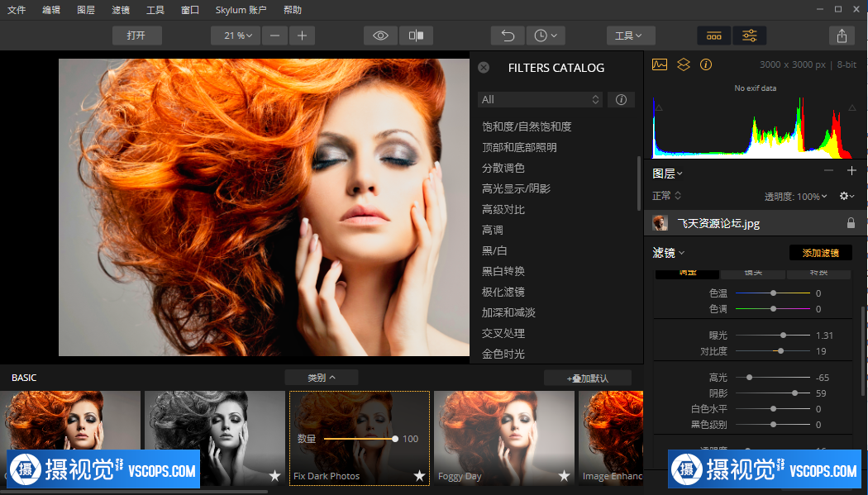868x495 pixels.
Task: Click the +叠加默认 button
Action: tap(587, 378)
